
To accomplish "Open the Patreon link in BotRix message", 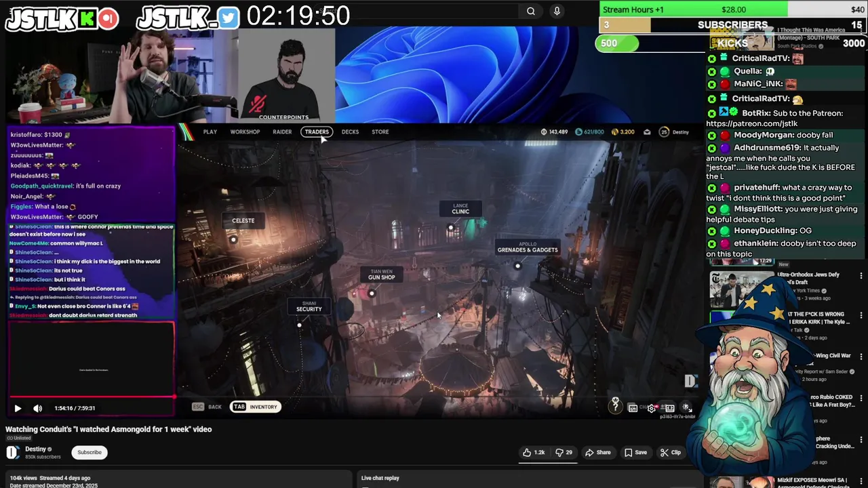I will coord(751,123).
